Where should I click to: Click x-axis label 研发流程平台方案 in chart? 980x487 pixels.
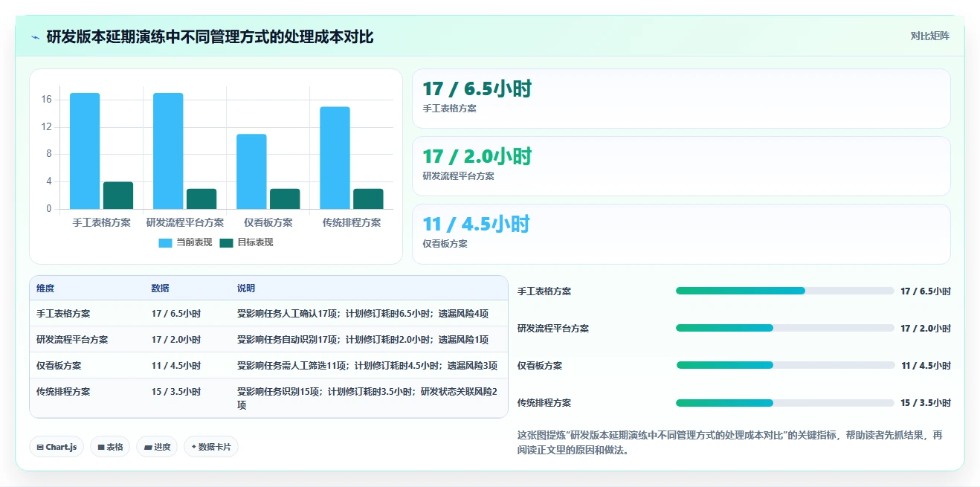pos(185,222)
